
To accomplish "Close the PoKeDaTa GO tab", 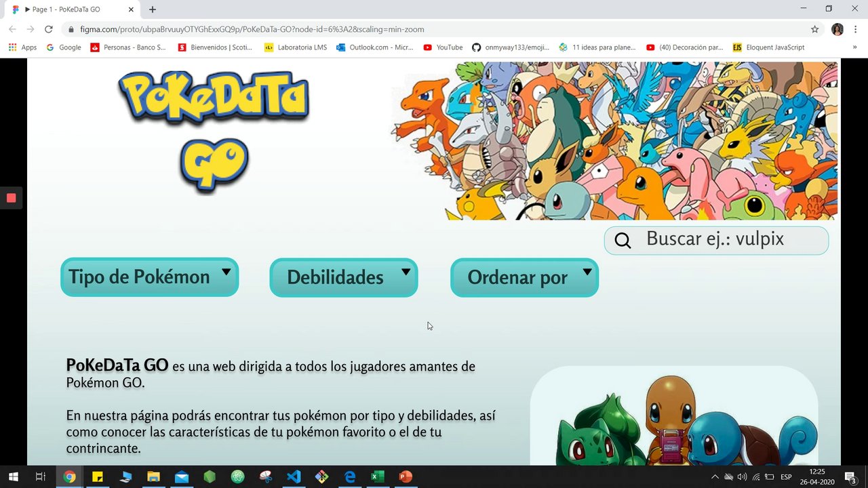I will click(x=132, y=9).
